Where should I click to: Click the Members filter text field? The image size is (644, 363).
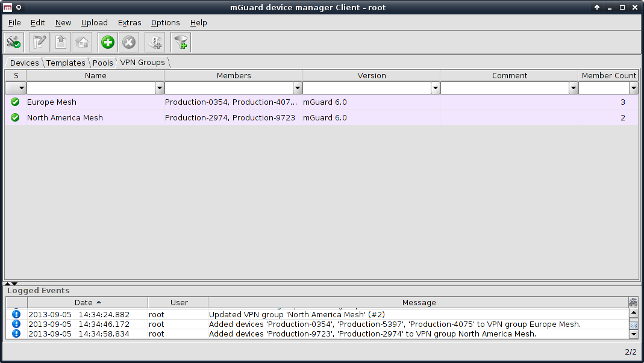(x=229, y=88)
